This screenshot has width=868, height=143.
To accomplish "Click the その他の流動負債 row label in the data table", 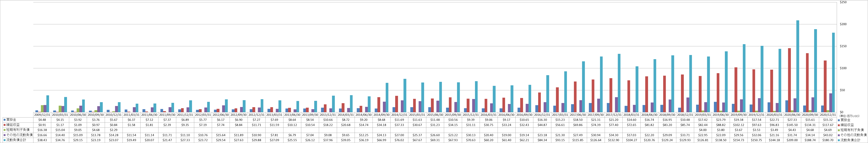I will click(20, 135).
